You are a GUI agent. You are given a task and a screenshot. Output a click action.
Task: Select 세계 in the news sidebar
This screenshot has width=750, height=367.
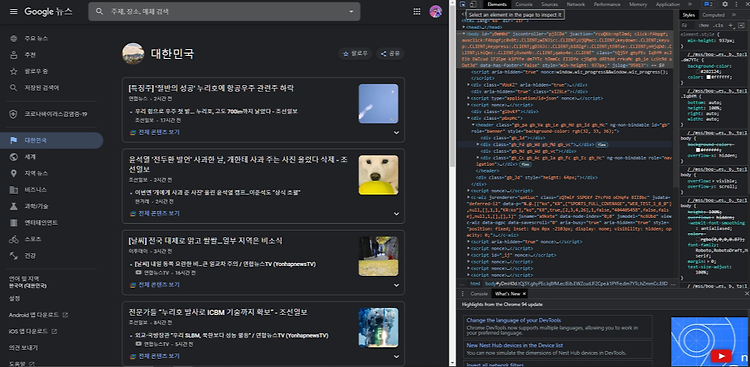click(x=30, y=157)
